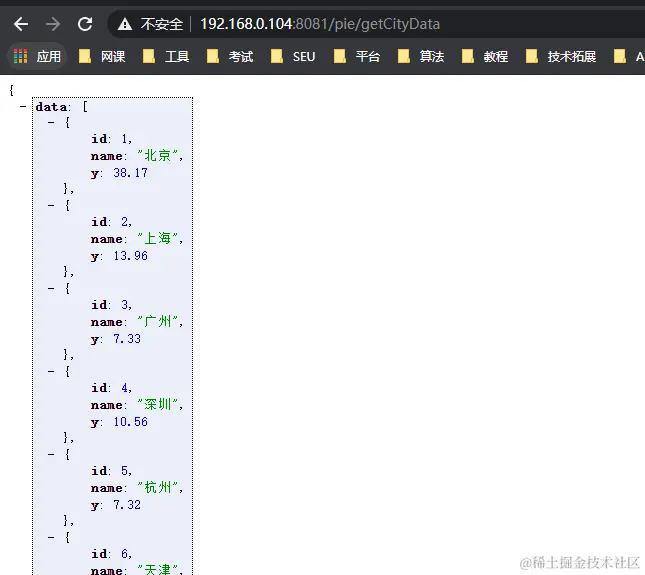This screenshot has width=645, height=575.
Task: Click the id value 3
Action: tap(124, 305)
